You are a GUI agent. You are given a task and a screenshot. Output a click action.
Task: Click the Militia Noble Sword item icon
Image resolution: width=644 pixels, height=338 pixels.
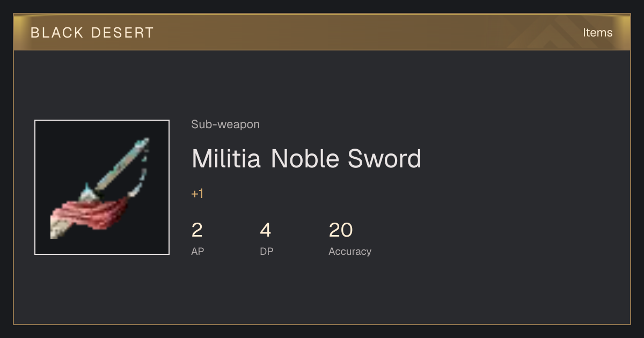pyautogui.click(x=102, y=187)
